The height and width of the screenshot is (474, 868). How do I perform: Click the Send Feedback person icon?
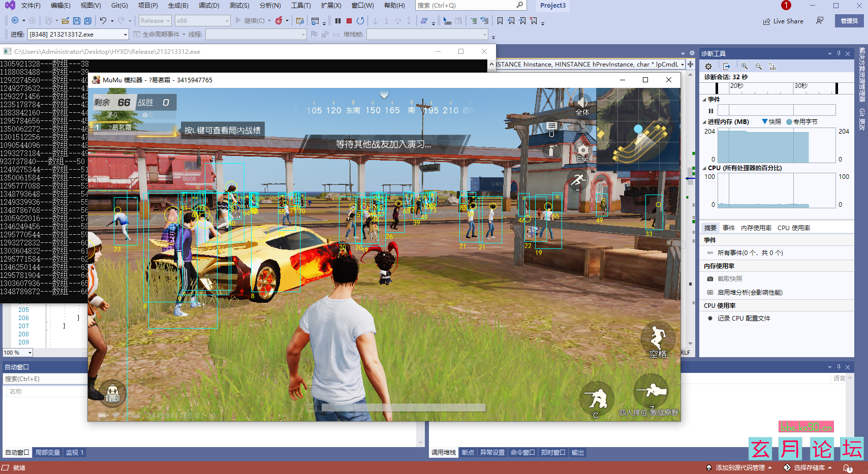point(820,21)
